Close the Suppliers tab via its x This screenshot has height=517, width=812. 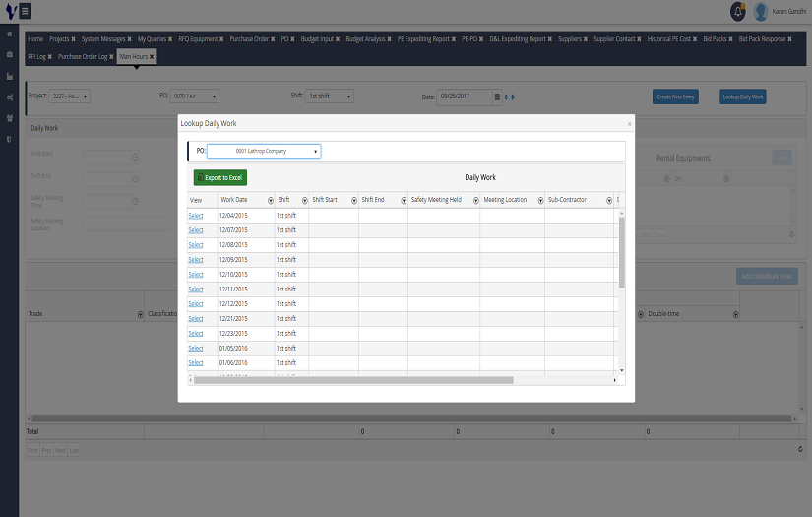pos(586,39)
